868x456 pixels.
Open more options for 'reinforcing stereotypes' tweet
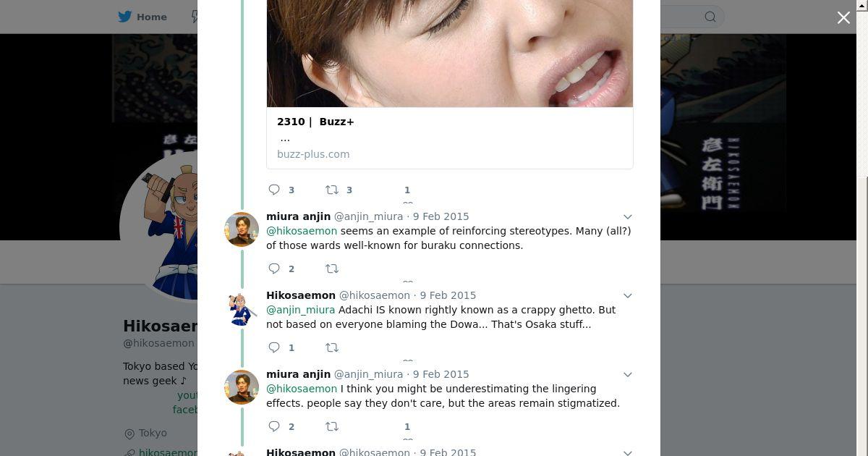[x=628, y=216]
